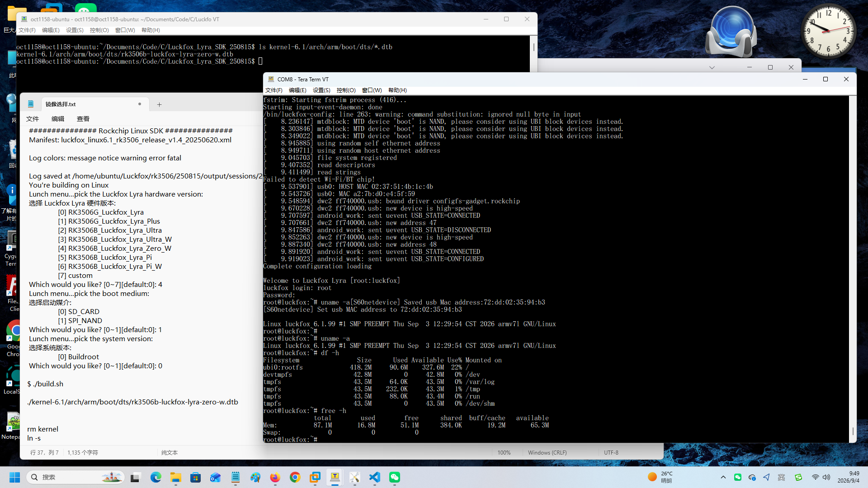Open the 100% zoom level in Notepad
This screenshot has width=868, height=488.
504,452
